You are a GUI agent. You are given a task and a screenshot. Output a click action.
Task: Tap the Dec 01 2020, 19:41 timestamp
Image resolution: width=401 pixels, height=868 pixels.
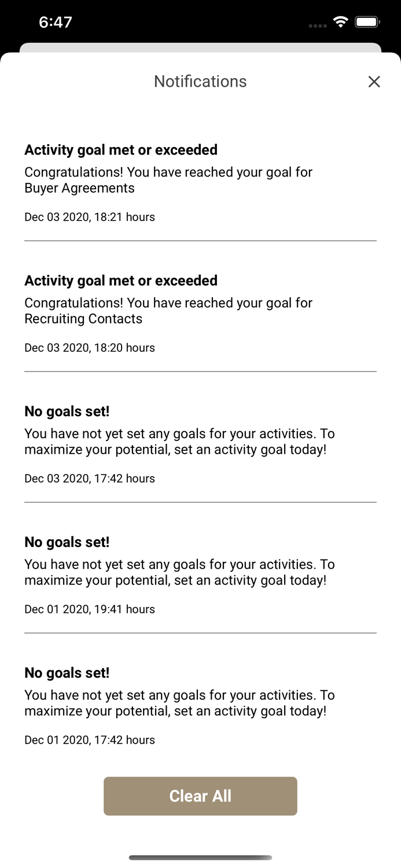90,609
